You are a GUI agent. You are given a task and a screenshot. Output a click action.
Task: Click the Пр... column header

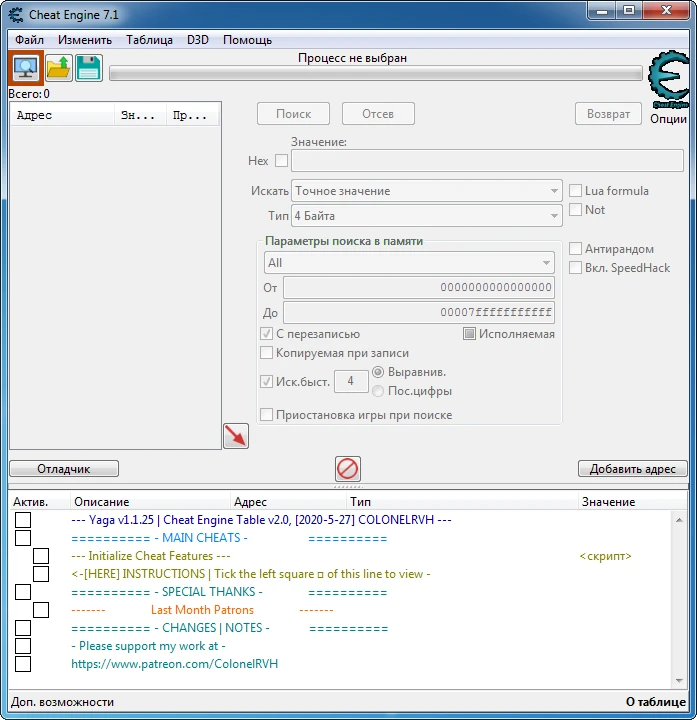point(193,115)
